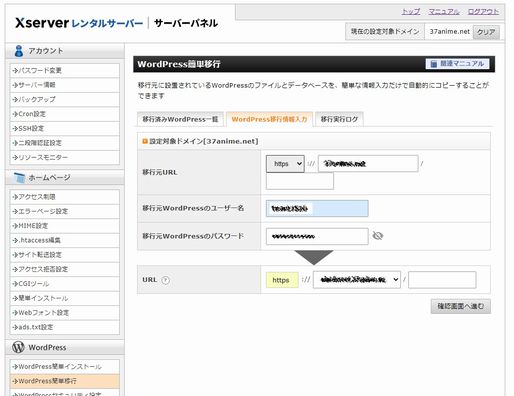Focus the source URL path input field
The image size is (514, 396).
(300, 181)
